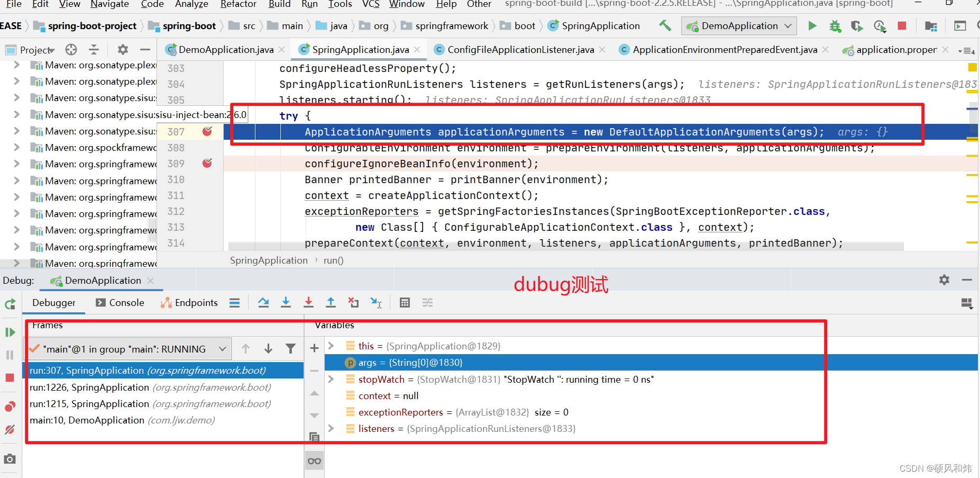Image resolution: width=980 pixels, height=478 pixels.
Task: Open the Project Structure icon
Action: (931, 25)
